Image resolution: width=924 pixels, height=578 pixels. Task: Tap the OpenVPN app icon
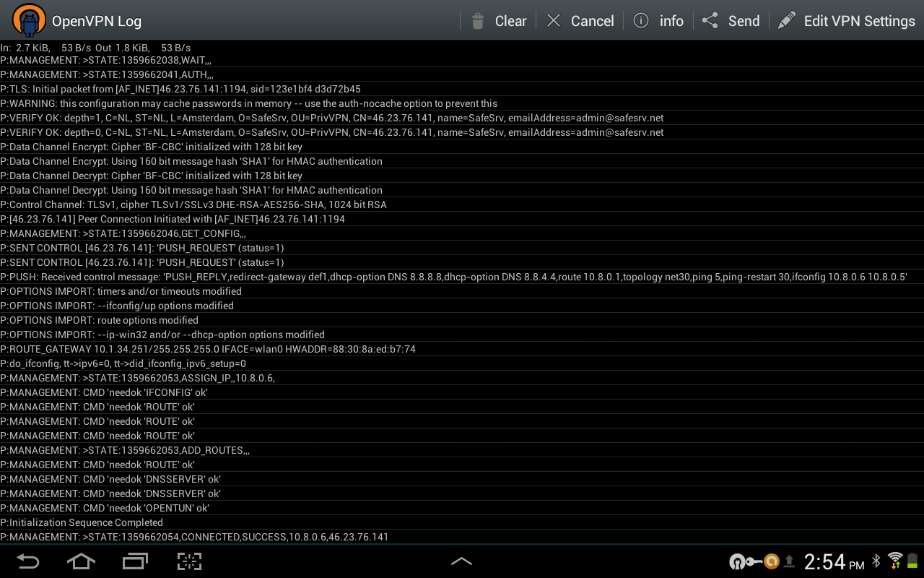click(29, 20)
